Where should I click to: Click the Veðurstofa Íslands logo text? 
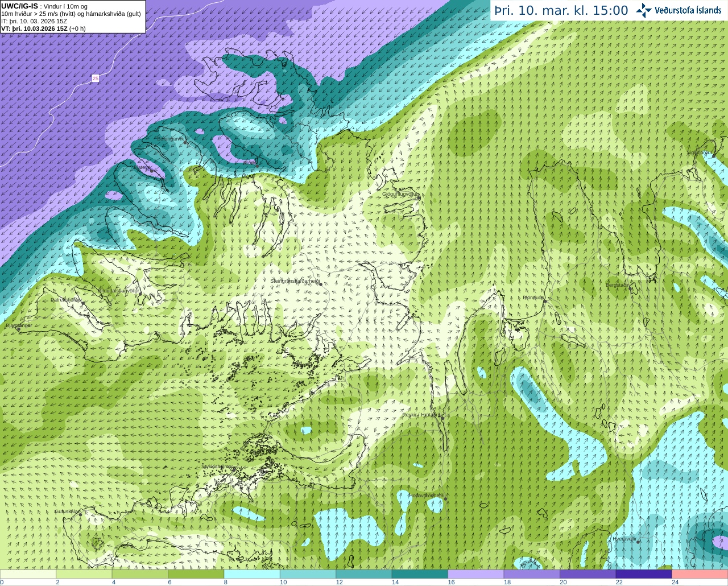(x=688, y=10)
